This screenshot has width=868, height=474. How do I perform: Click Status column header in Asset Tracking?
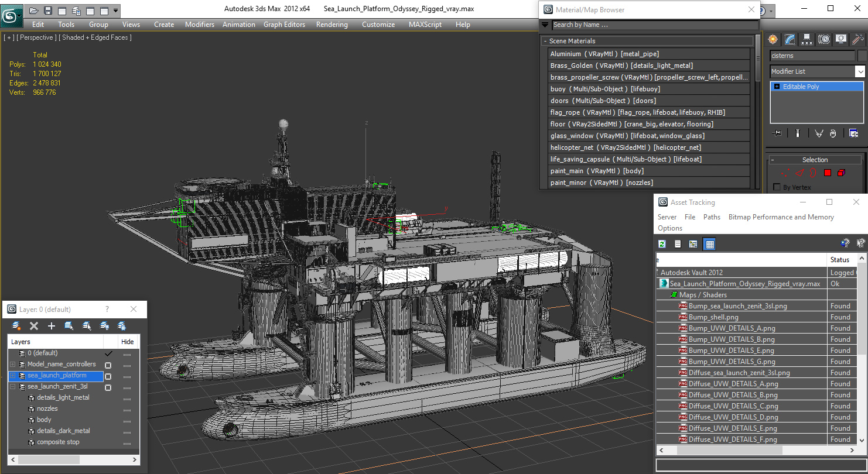click(842, 259)
